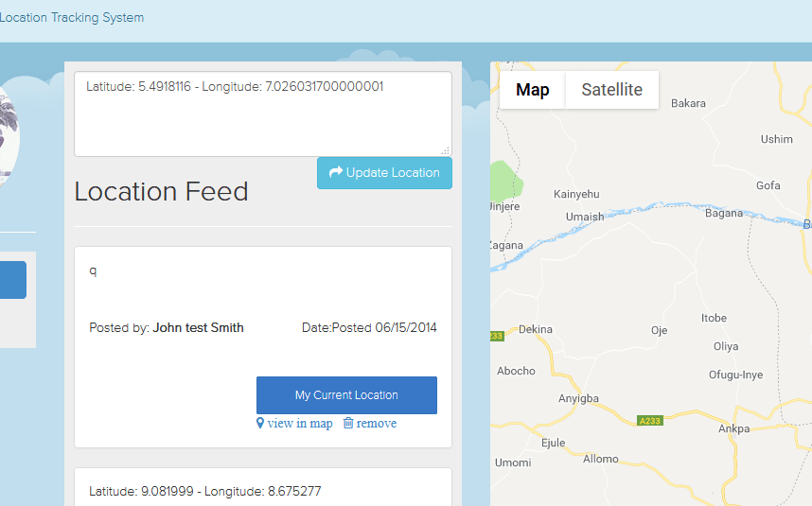
Task: Open the view in map link
Action: point(300,423)
